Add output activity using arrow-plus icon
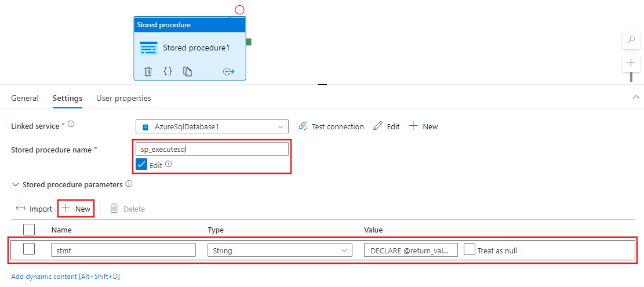This screenshot has width=644, height=287. click(x=228, y=71)
